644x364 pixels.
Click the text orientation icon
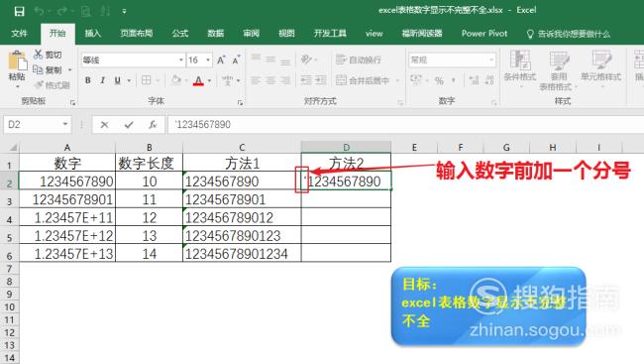tap(306, 60)
